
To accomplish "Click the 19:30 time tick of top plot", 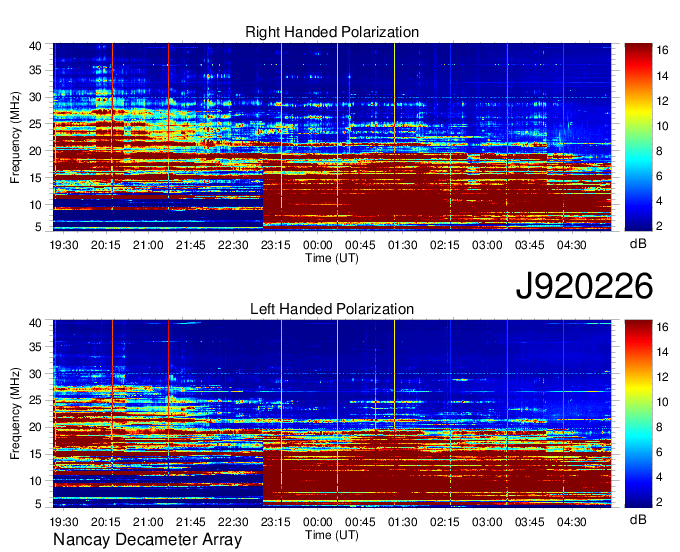I will tap(64, 245).
